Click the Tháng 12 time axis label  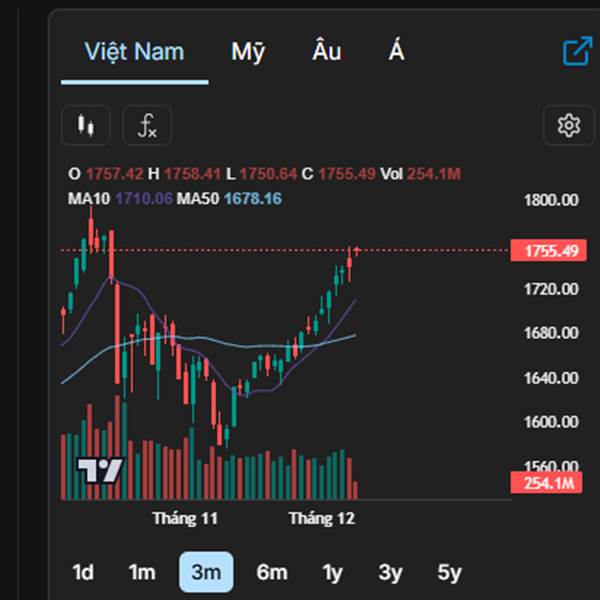coord(321,519)
